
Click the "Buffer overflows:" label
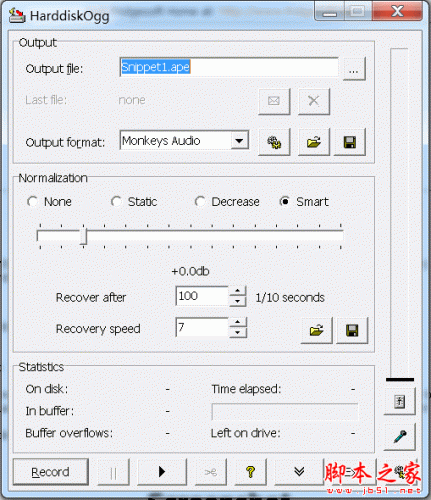coord(69,433)
